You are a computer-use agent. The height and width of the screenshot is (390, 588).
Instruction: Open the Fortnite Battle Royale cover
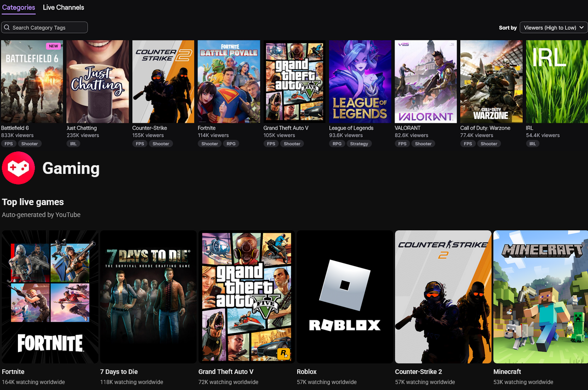pos(229,82)
